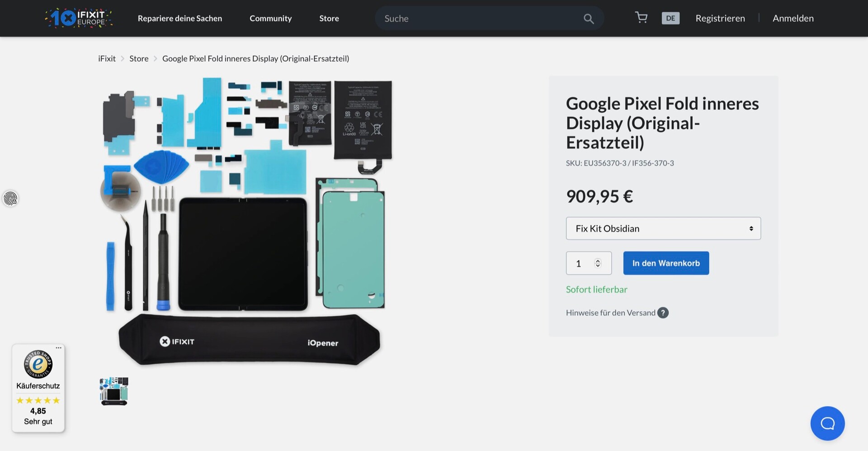Open the Fix Kit Obsidian dropdown
This screenshot has width=868, height=451.
click(x=663, y=228)
